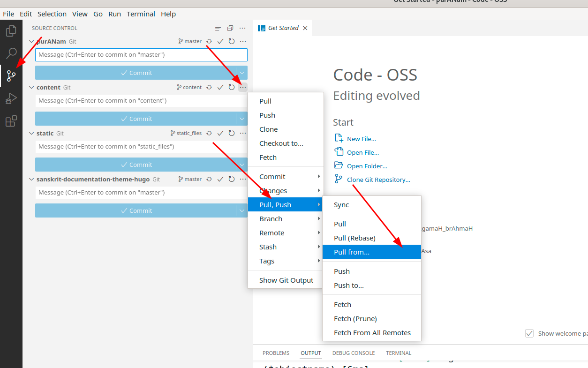Open the purANam Commit button dropdown arrow

click(241, 73)
